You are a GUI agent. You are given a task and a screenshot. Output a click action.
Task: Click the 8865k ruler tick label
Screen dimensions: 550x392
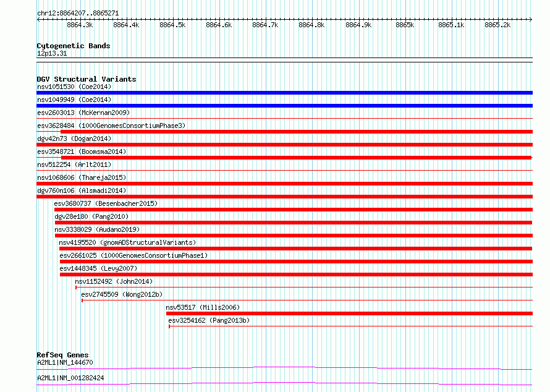pos(405,25)
